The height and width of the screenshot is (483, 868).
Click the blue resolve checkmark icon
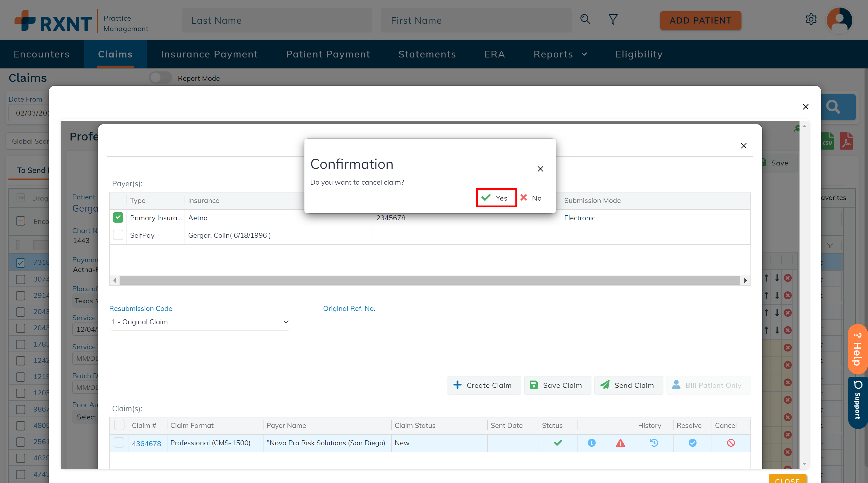point(692,443)
